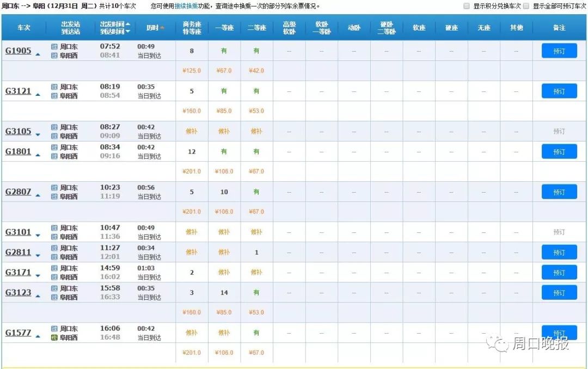Enable the 显示积分兑换车次 checkbox
588x369 pixels.
click(x=466, y=6)
